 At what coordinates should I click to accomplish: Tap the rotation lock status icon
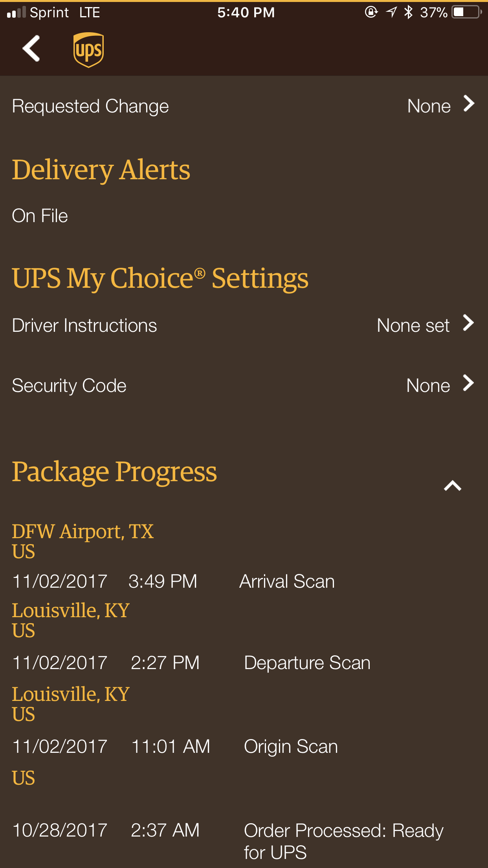coord(371,12)
